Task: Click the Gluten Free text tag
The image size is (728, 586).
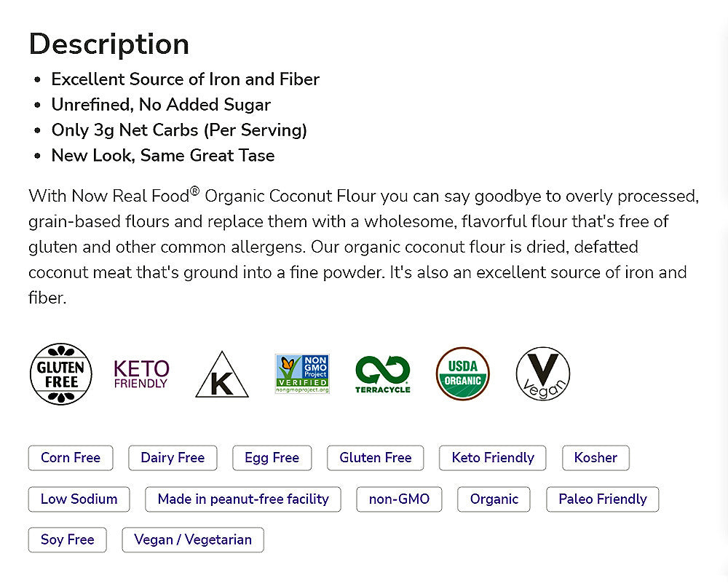Action: 376,458
